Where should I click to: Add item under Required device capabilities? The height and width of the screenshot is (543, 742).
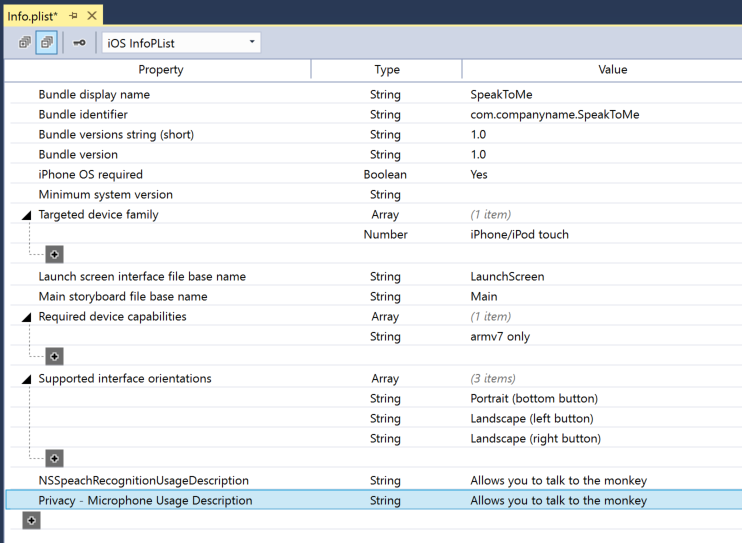click(x=55, y=357)
